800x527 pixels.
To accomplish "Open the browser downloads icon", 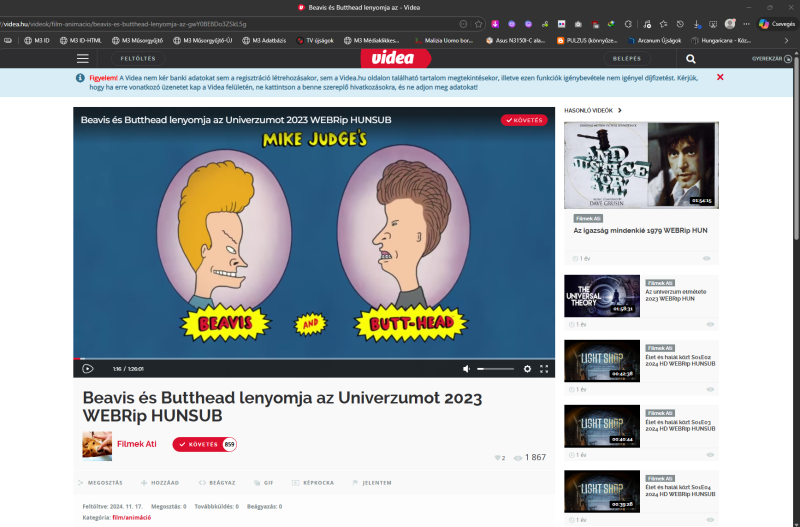I will (697, 24).
